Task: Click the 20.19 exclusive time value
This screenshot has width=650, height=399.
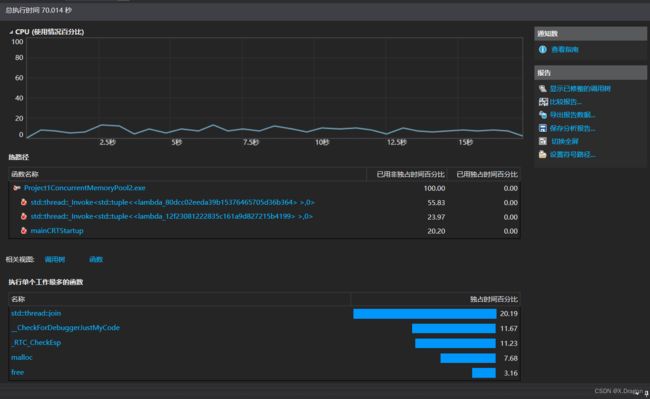Action: click(509, 314)
